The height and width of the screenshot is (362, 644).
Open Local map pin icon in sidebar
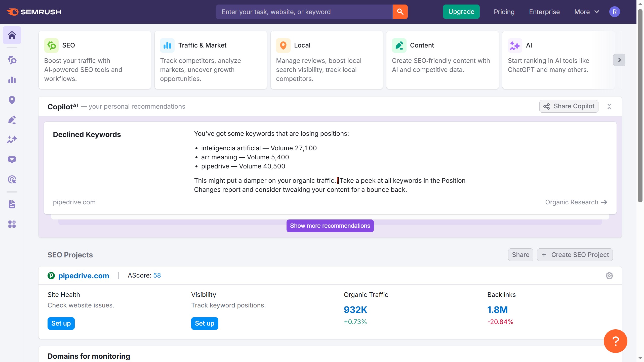point(12,100)
